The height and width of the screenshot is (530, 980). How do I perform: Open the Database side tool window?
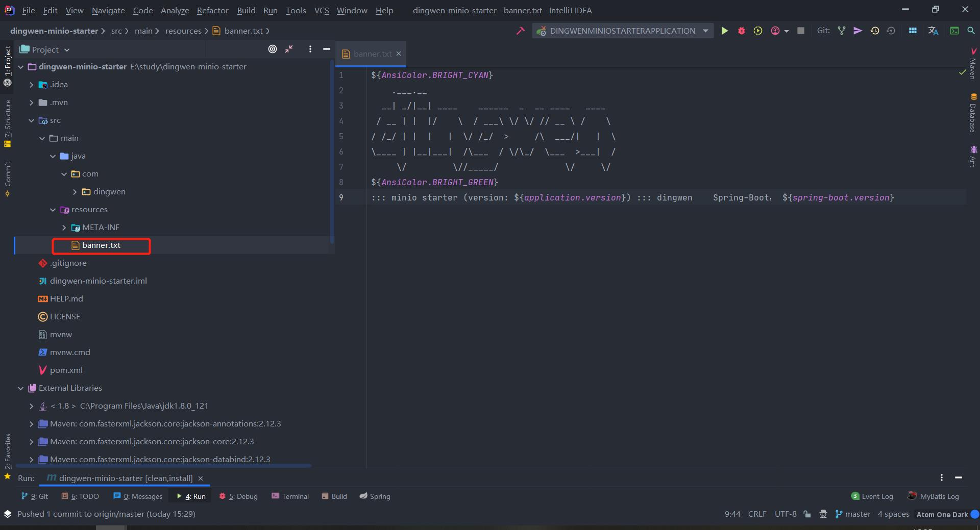click(x=973, y=113)
